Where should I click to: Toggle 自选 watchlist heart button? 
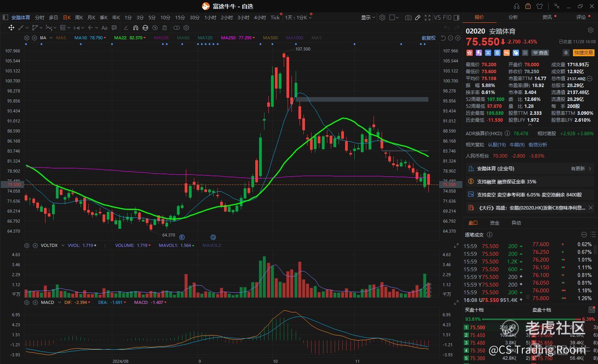click(540, 53)
